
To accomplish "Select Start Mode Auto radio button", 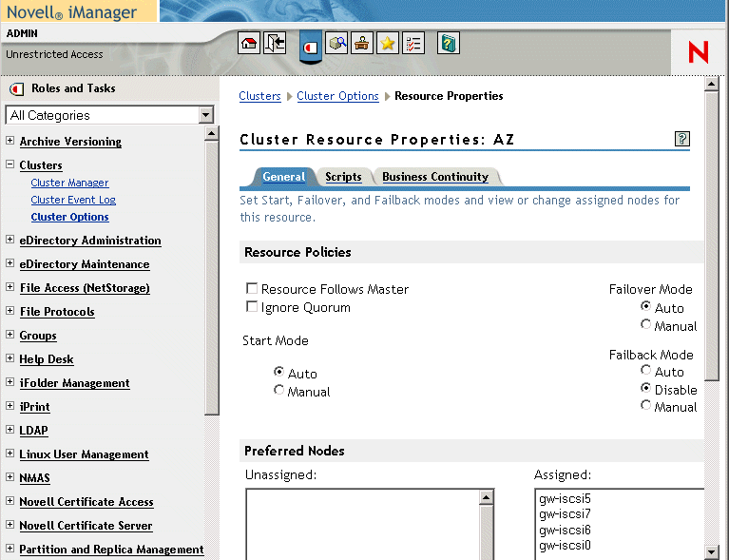I will [x=278, y=372].
